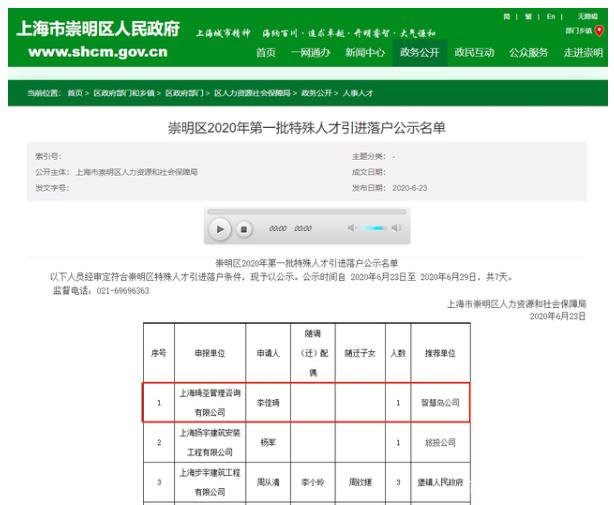Click spouse name 李小玲 in row 3
The height and width of the screenshot is (505, 614).
tap(312, 482)
